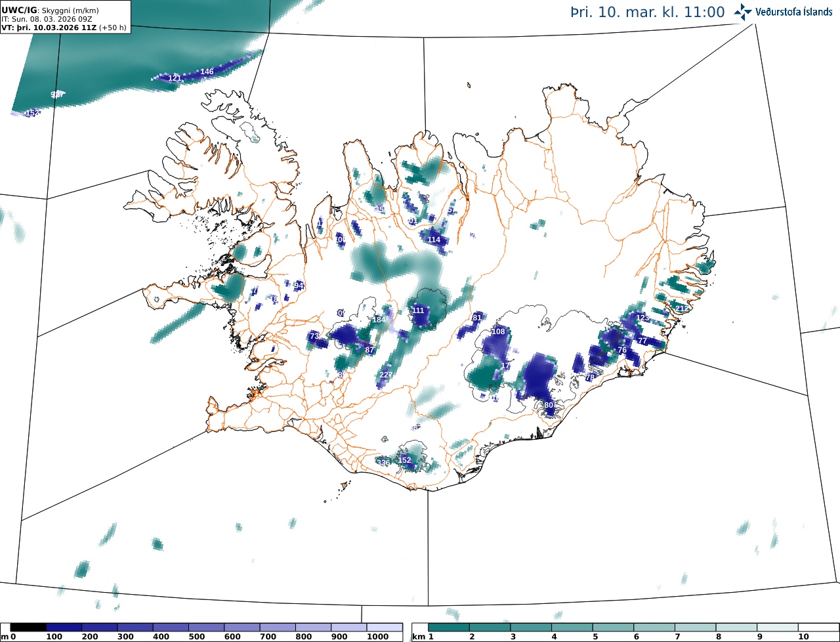Click the 227 visibility value on map
840x642 pixels.
tap(386, 375)
